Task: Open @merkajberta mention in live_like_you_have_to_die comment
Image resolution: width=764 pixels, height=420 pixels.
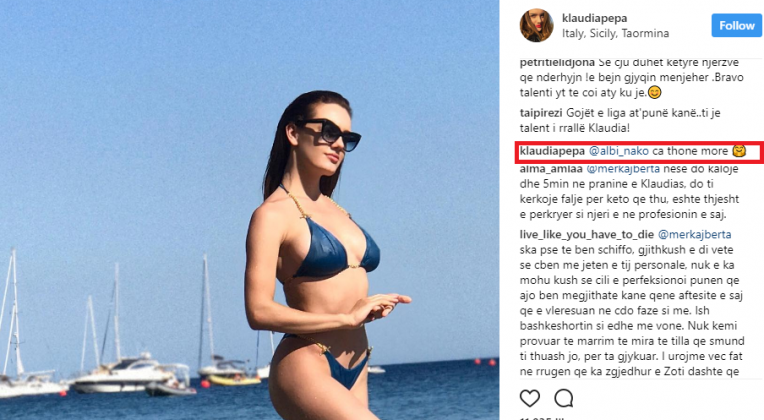Action: coord(694,234)
